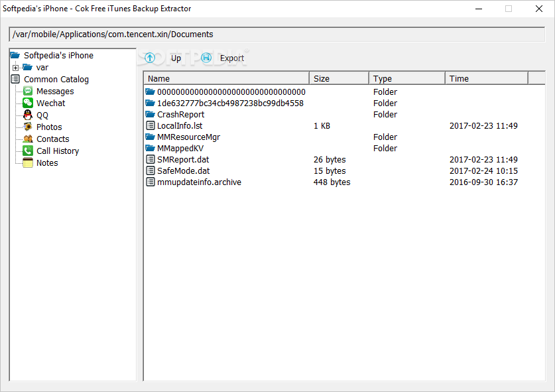Sort by the Time column header
Image resolution: width=555 pixels, height=392 pixels.
487,78
